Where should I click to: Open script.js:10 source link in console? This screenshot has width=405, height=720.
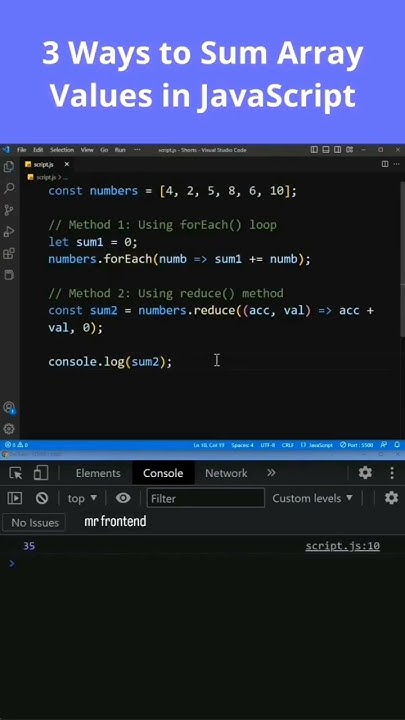[343, 546]
